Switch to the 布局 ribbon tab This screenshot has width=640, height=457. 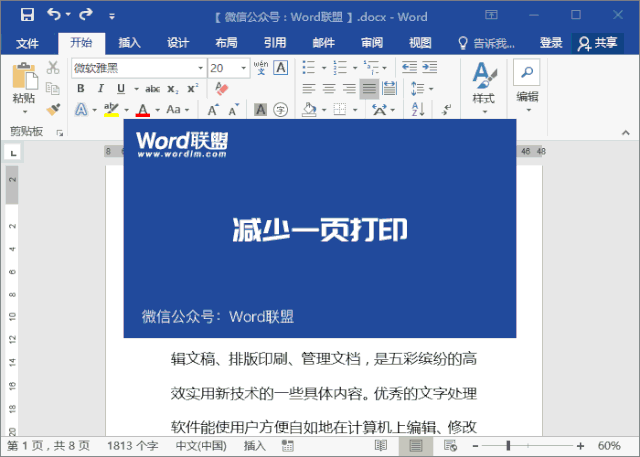227,42
